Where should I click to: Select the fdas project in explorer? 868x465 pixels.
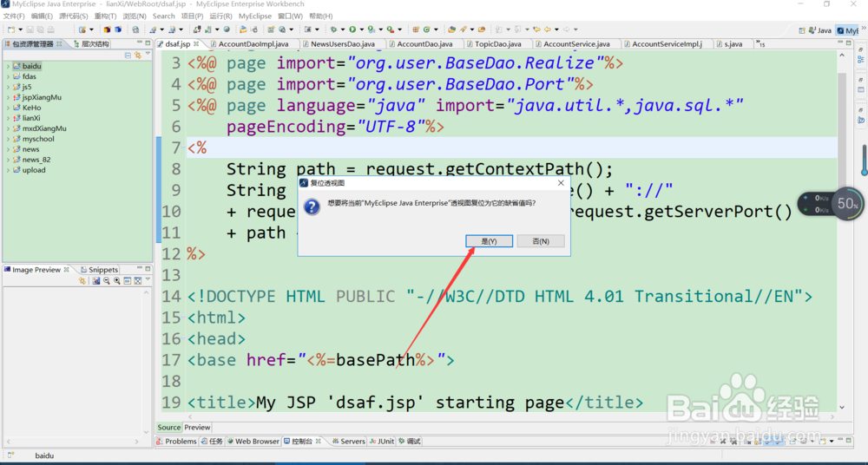pos(30,77)
